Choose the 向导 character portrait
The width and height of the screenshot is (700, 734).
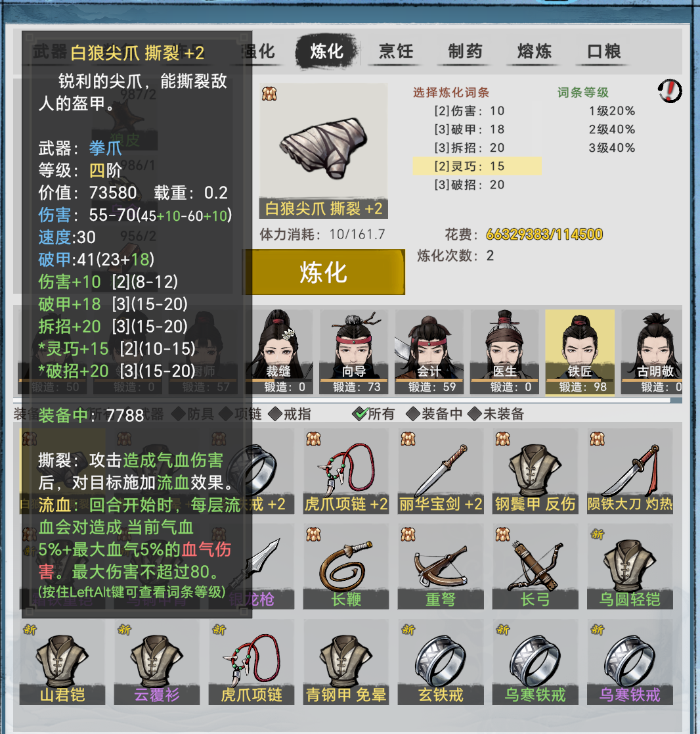(x=354, y=352)
